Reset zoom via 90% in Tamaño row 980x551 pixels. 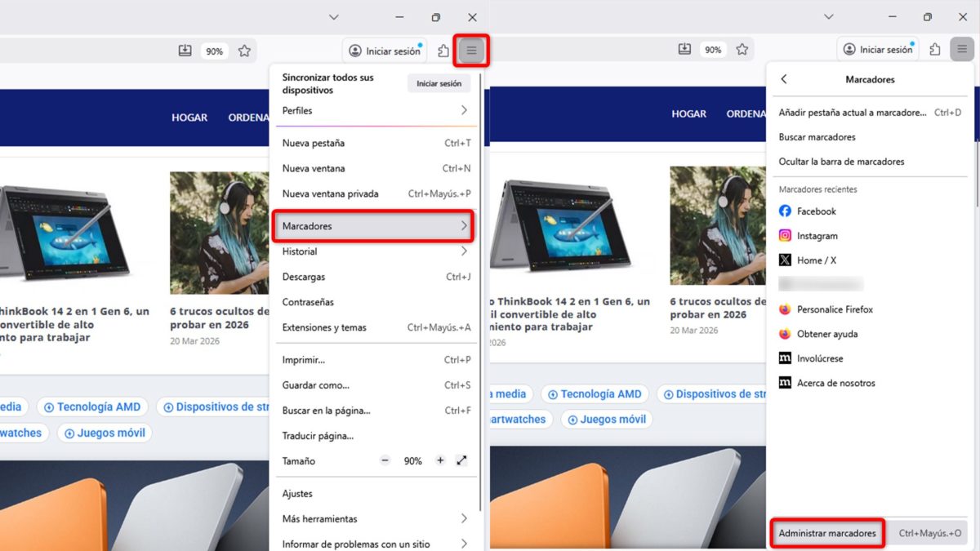point(413,461)
